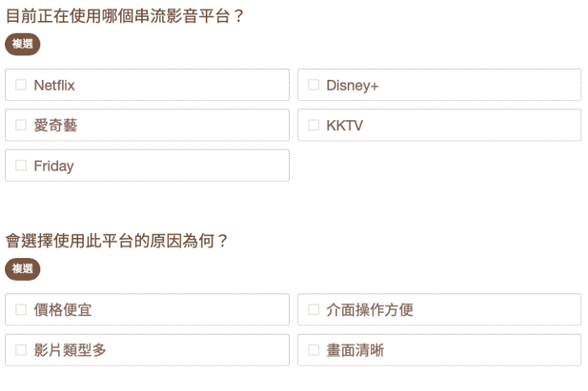Tick the KKTV checkbox square

(x=313, y=125)
